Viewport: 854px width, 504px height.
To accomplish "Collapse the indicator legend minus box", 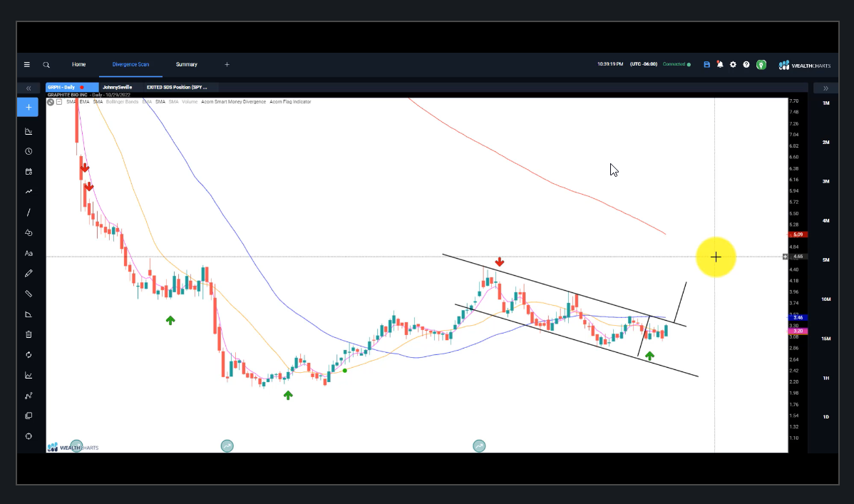I will tap(59, 102).
